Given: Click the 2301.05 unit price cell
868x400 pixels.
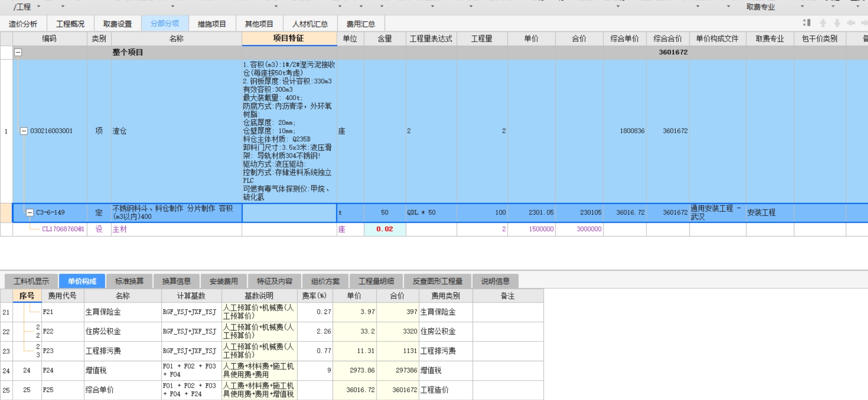Looking at the screenshot, I should click(532, 213).
